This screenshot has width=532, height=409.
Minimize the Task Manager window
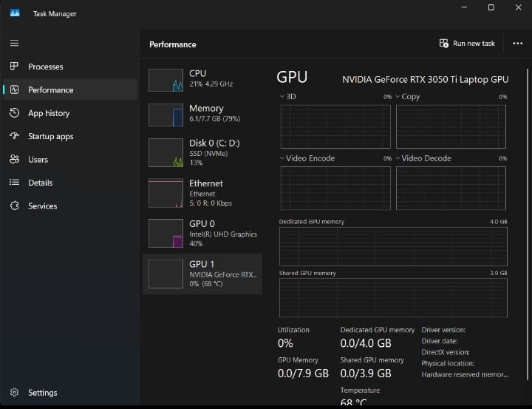(464, 7)
